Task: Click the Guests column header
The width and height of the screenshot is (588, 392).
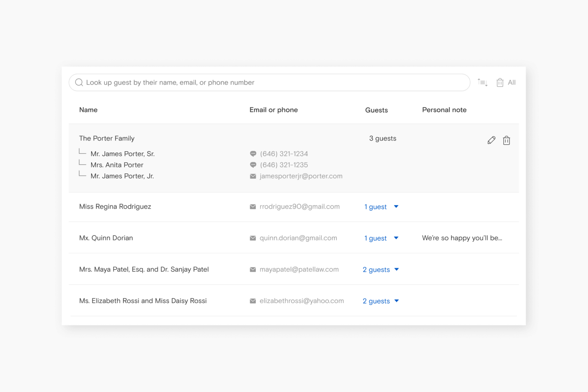Action: tap(376, 110)
